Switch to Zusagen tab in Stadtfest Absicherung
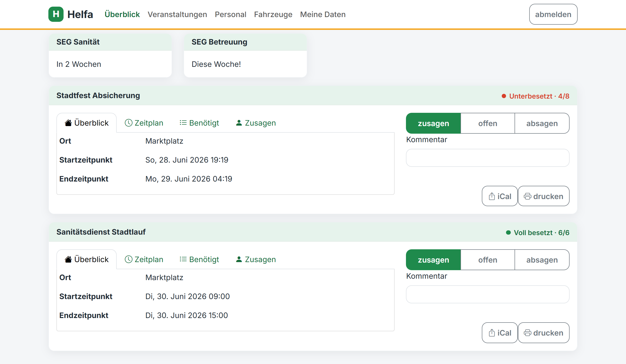This screenshot has width=626, height=364. coord(256,123)
